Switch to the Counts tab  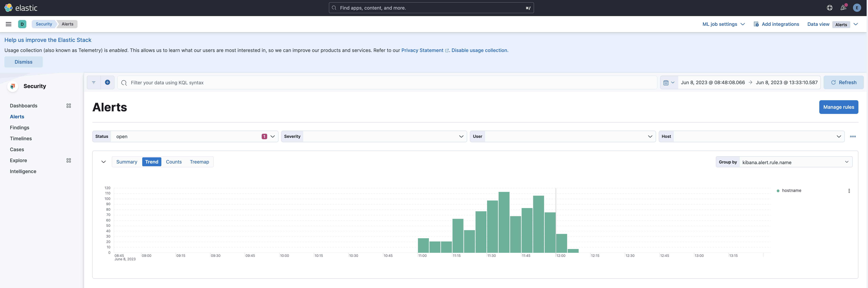tap(174, 162)
